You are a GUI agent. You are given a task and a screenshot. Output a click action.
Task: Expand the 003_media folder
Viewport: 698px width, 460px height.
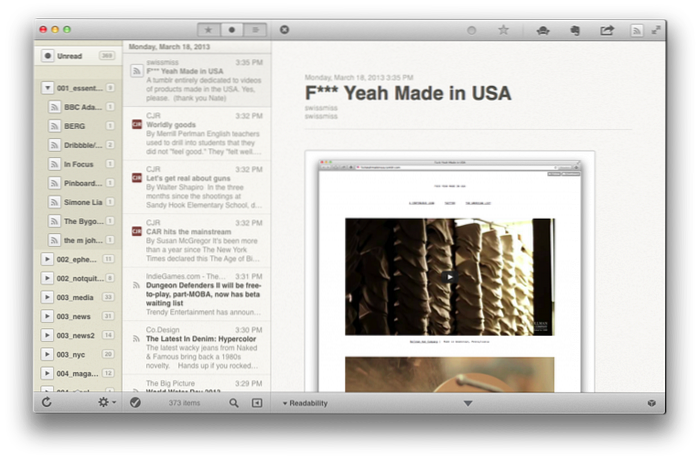47,297
